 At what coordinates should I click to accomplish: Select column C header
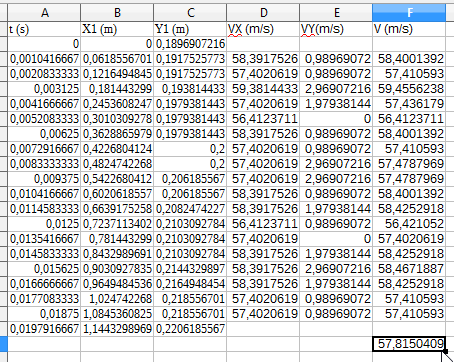pos(190,13)
